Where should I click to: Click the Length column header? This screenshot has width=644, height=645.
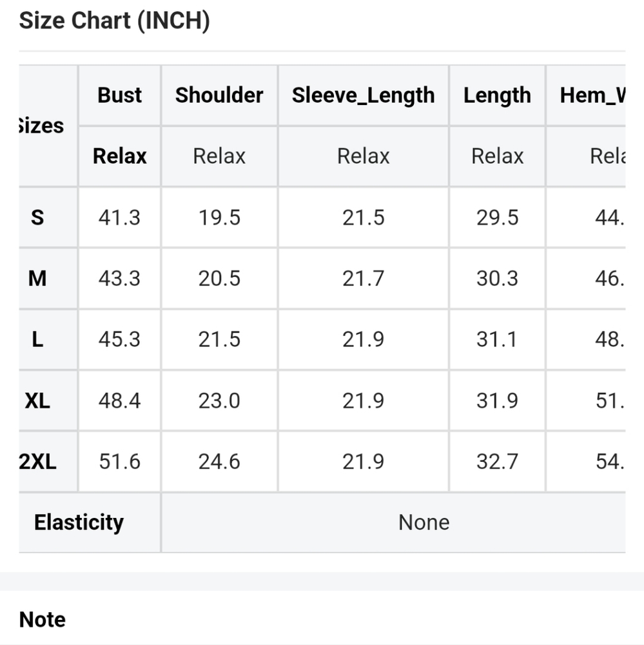point(497,95)
